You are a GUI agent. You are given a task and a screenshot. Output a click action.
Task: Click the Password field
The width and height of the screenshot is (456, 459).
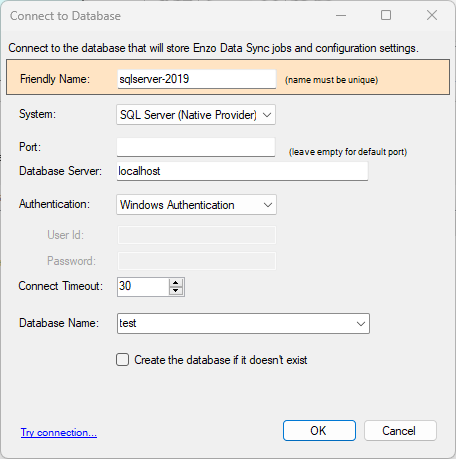[x=197, y=261]
